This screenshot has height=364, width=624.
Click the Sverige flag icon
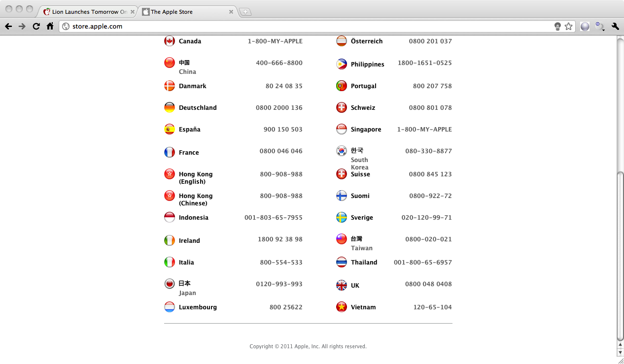[342, 217]
